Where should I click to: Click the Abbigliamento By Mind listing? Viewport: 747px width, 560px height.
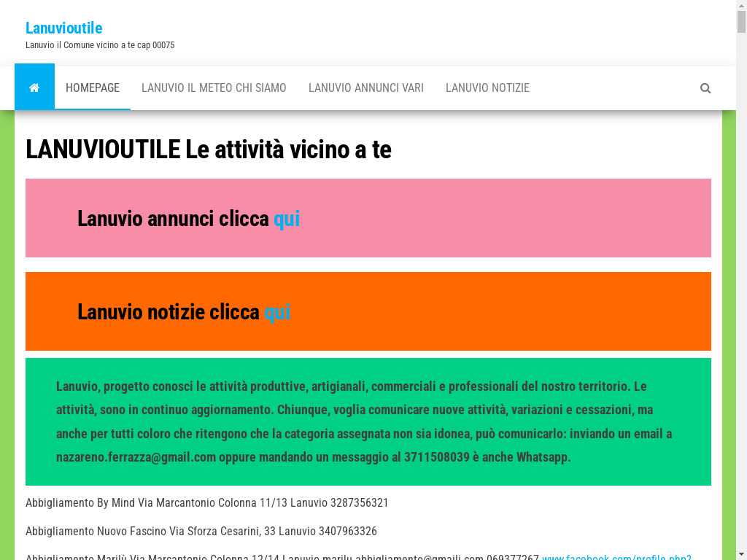(x=206, y=503)
